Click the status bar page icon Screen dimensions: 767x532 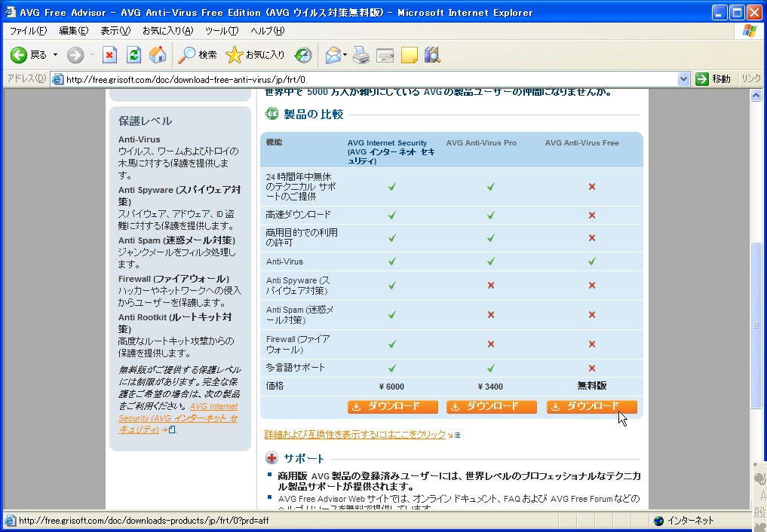pos(11,521)
